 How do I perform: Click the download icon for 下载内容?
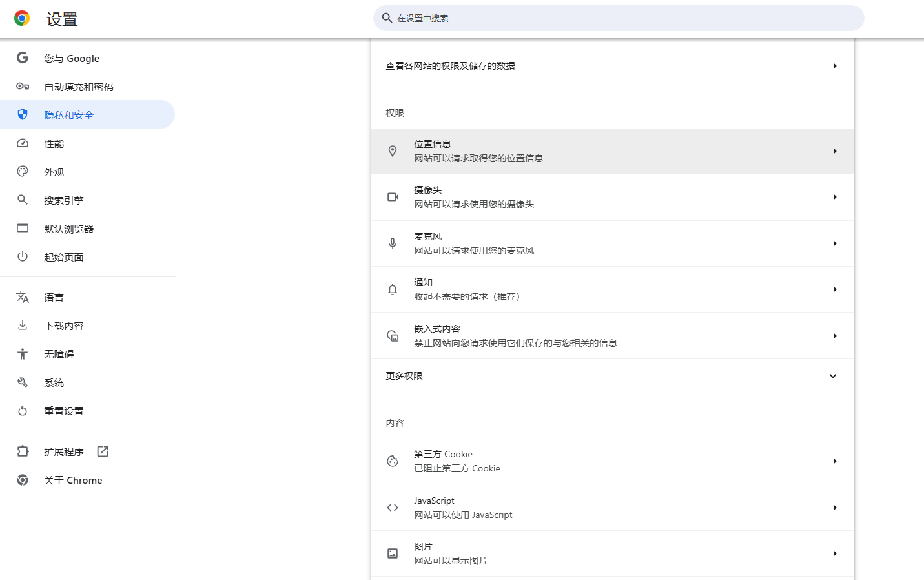coord(23,325)
